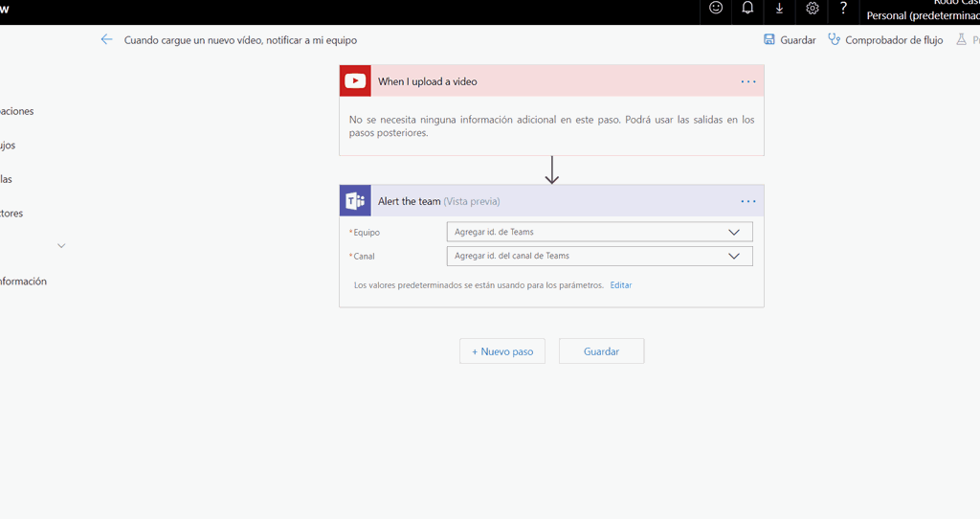Open YouTube trigger step options menu
Screen dimensions: 980x519
(748, 81)
